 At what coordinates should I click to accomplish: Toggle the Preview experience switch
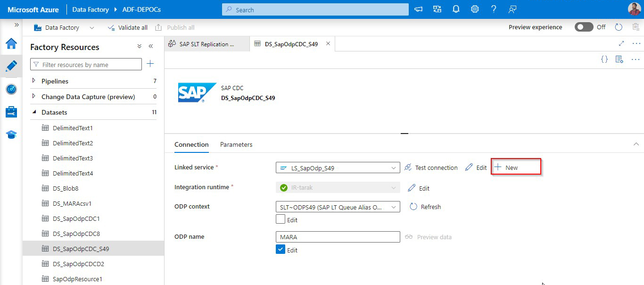tap(584, 27)
